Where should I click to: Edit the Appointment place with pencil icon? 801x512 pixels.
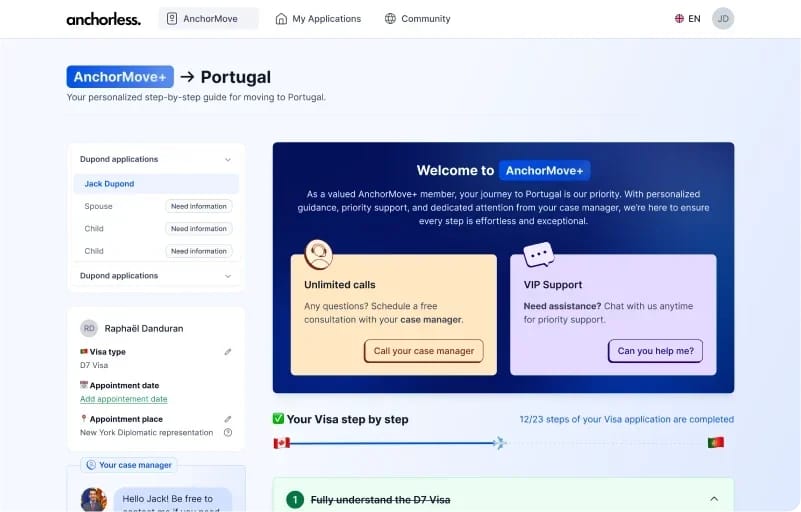tap(228, 419)
